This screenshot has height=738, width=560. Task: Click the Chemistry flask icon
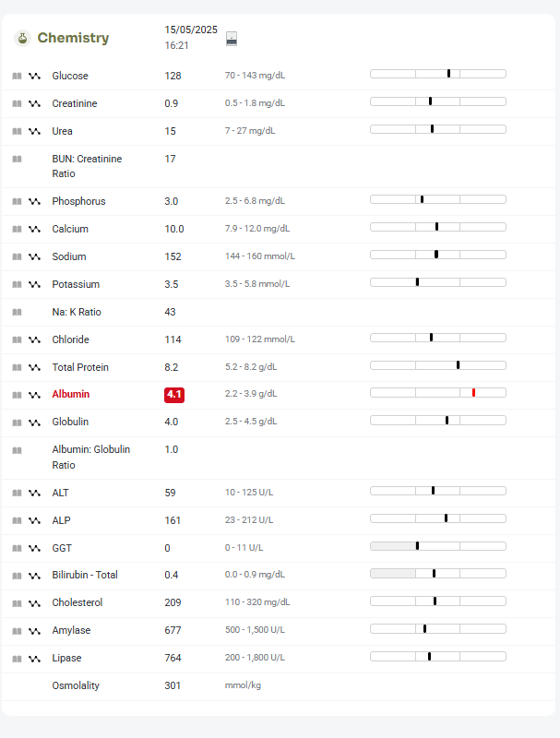coord(22,38)
